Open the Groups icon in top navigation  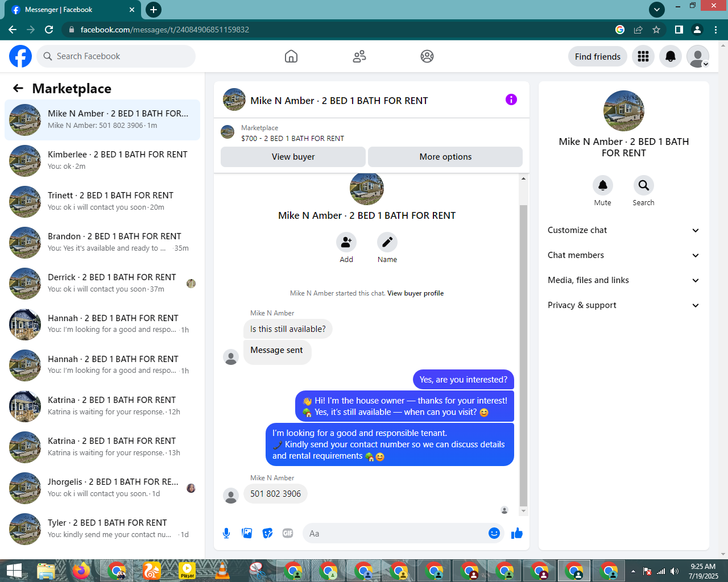pos(427,56)
